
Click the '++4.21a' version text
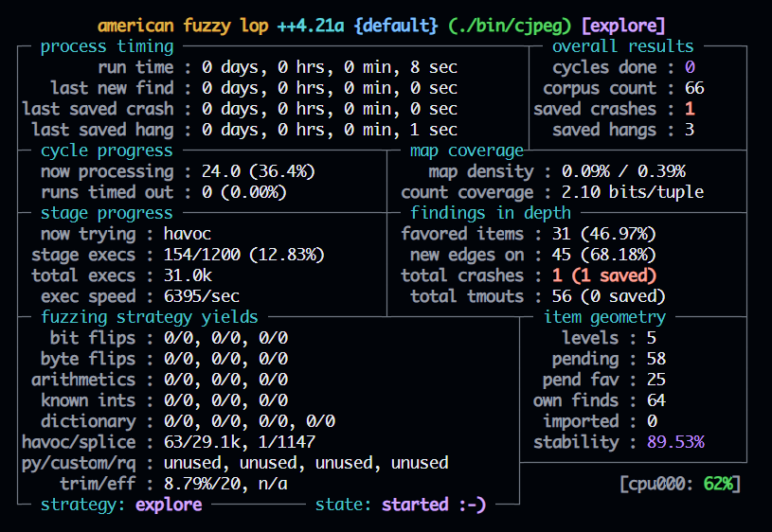click(x=311, y=26)
